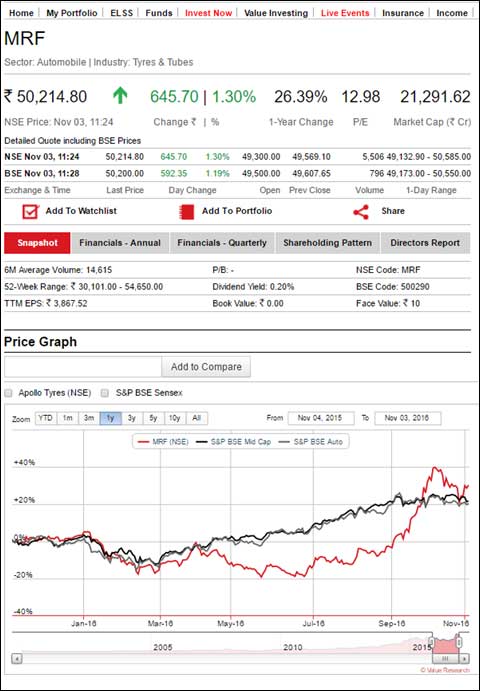Click Dividend Yield: 0.20% text
The width and height of the screenshot is (480, 691).
click(x=253, y=287)
